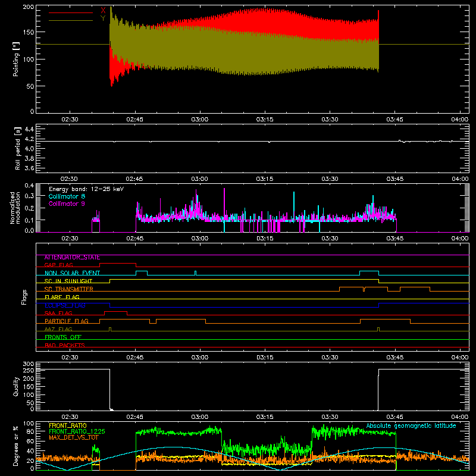This screenshot has height=476, width=476.
Task: Click 02:30 tick label under Quality plot
Action: pyautogui.click(x=70, y=417)
